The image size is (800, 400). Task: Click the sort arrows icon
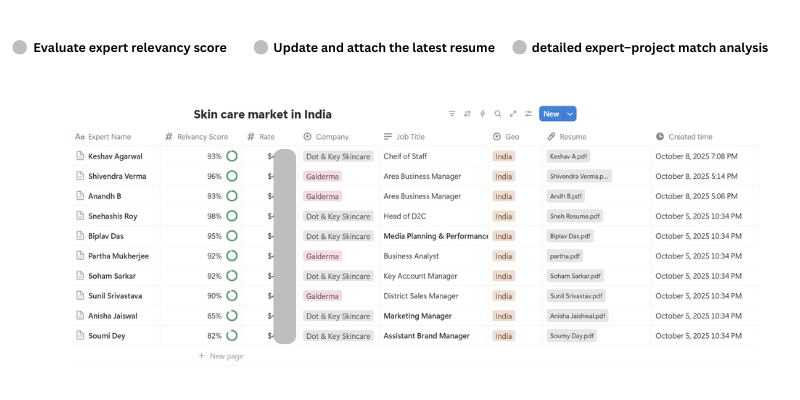(467, 114)
